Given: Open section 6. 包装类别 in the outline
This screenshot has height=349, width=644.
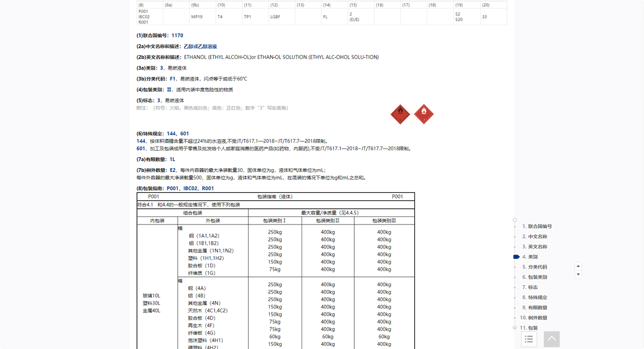Looking at the screenshot, I should tap(535, 278).
